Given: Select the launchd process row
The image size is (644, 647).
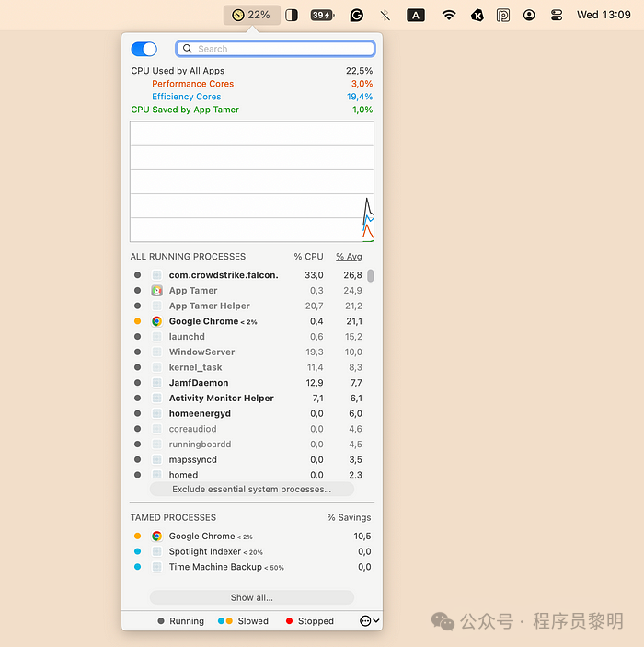Looking at the screenshot, I should pyautogui.click(x=247, y=337).
